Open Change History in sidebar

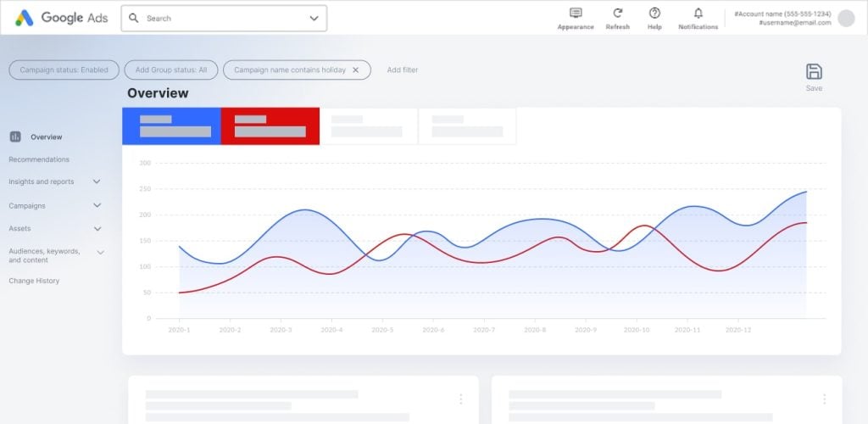click(34, 281)
